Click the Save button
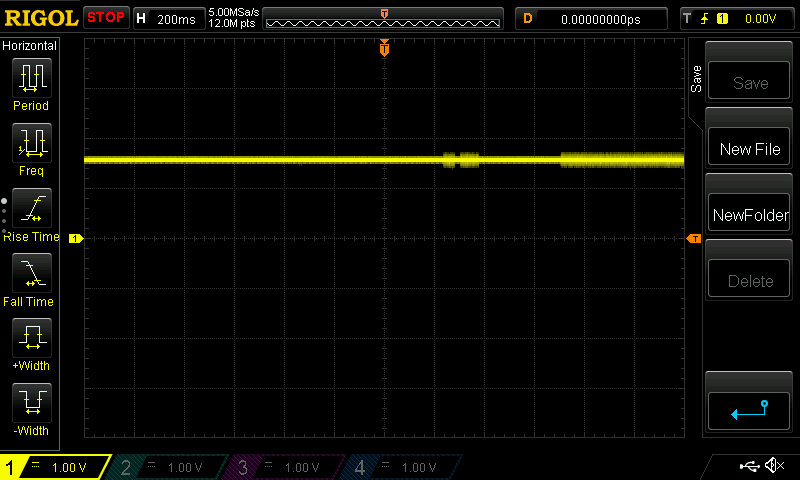The height and width of the screenshot is (480, 800). point(749,81)
